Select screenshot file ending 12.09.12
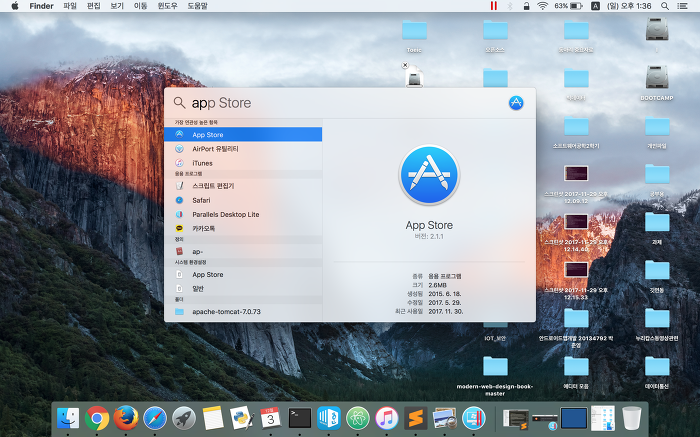700x437 pixels. click(x=576, y=184)
